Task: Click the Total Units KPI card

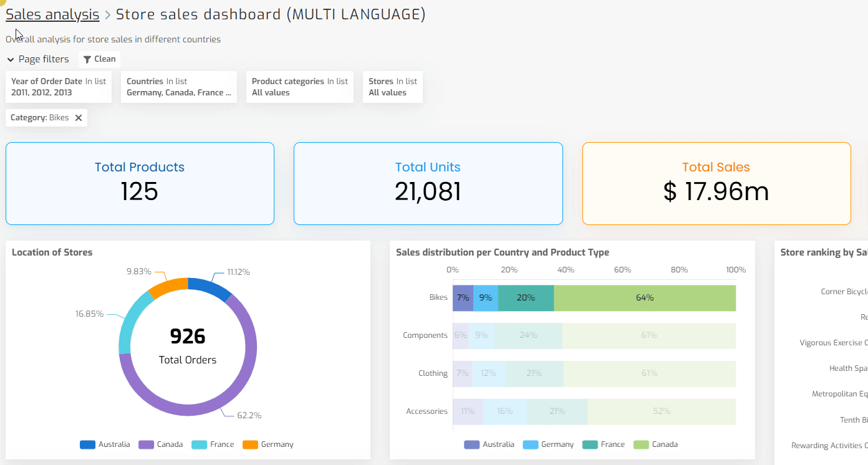Action: pos(428,183)
